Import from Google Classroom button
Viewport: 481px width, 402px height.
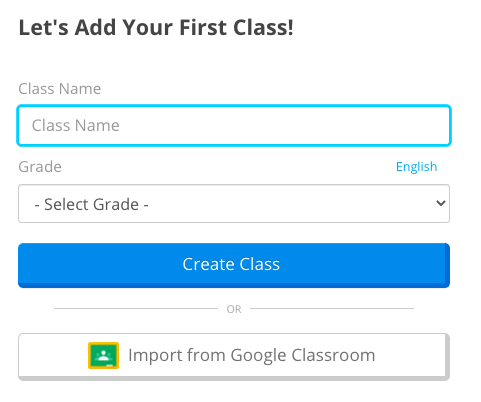234,357
